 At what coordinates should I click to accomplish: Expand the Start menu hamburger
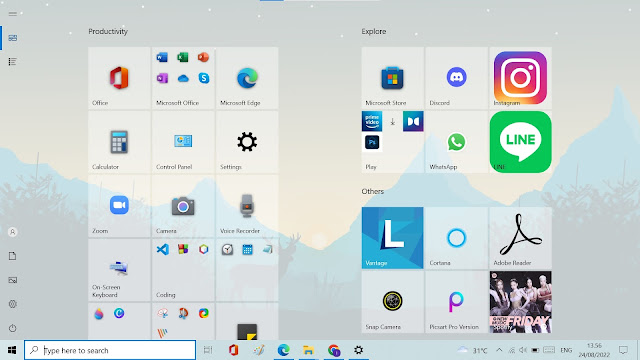[13, 14]
